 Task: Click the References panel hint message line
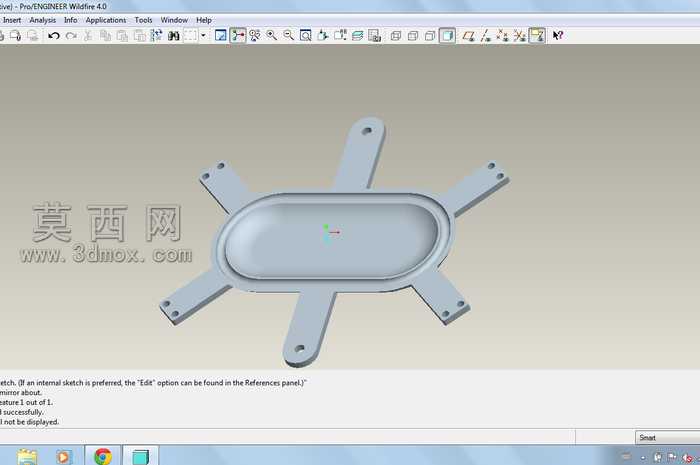[x=153, y=383]
